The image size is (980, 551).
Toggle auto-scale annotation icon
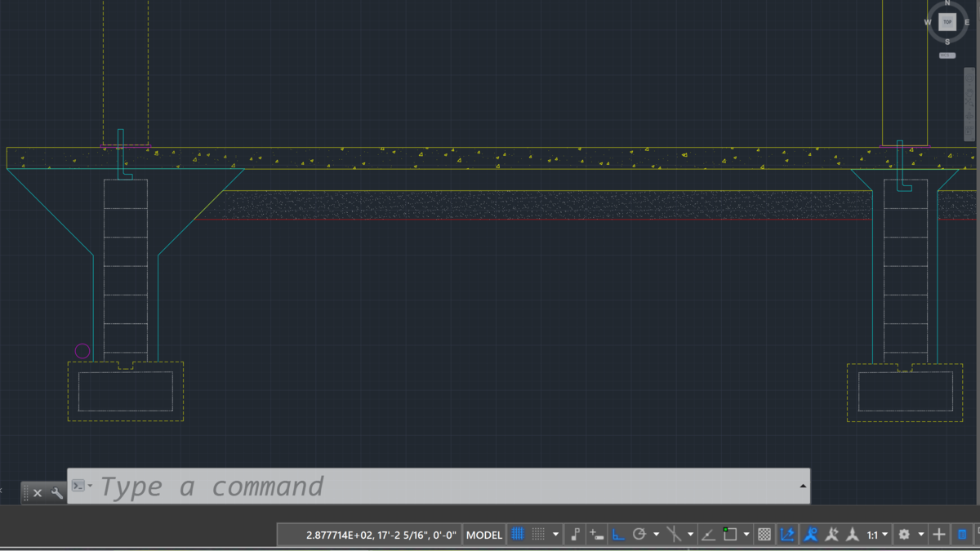point(831,535)
